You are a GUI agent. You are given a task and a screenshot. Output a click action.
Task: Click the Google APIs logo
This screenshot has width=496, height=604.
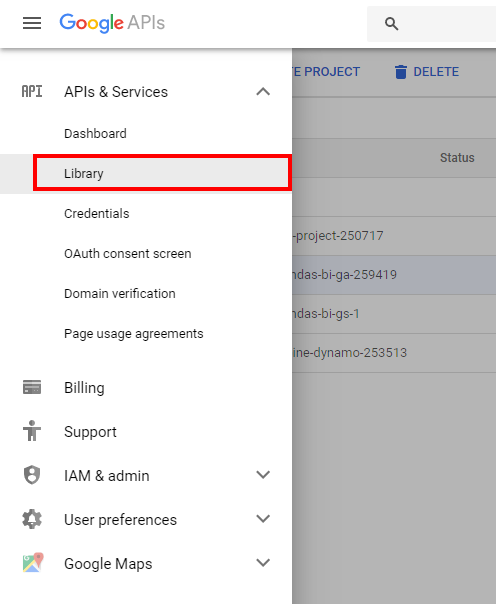point(112,23)
